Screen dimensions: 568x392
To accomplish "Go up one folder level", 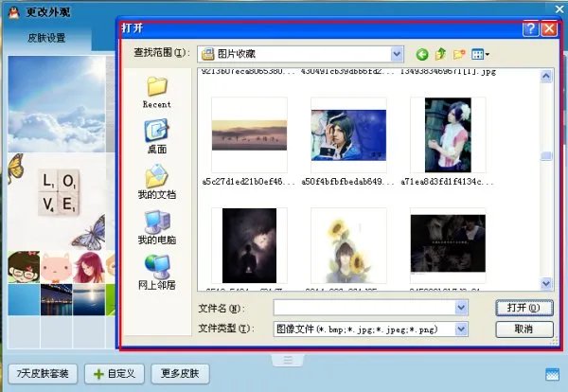I will coord(440,54).
